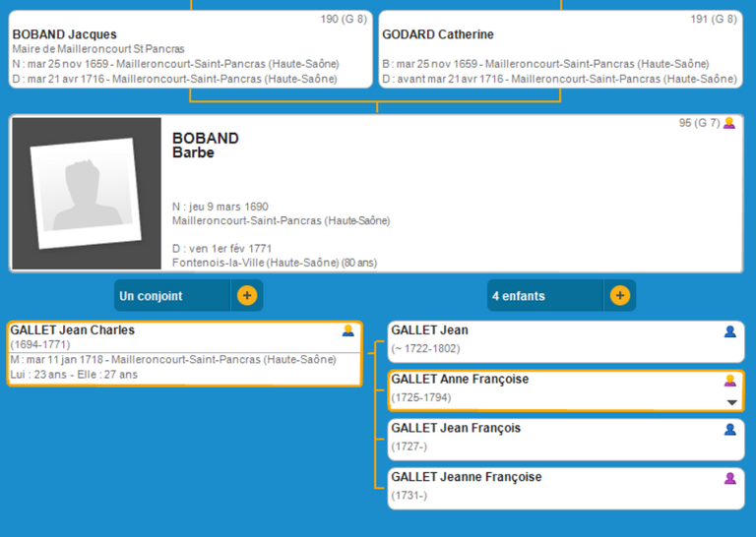The image size is (756, 537).
Task: Click the plus icon beside Un conjoint
Action: tap(247, 296)
